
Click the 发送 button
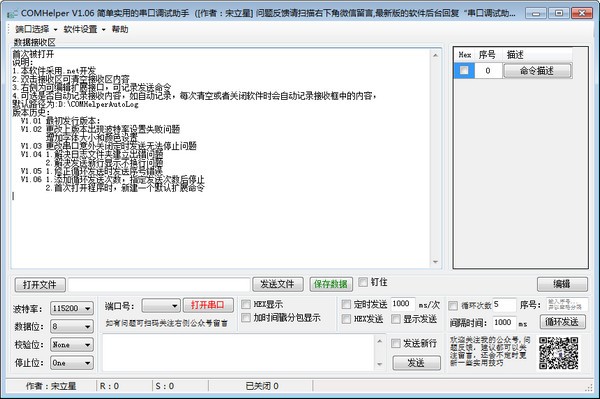click(416, 363)
